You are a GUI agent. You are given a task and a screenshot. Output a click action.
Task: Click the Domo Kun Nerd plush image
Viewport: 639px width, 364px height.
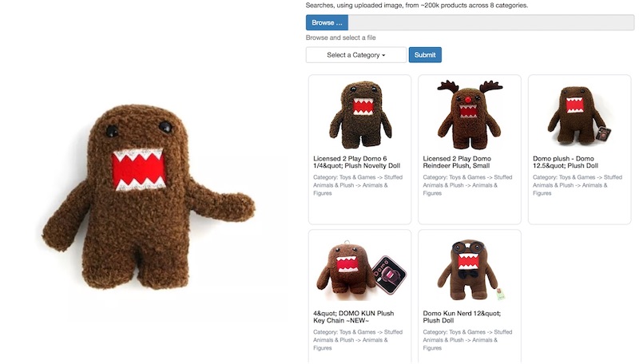469,268
